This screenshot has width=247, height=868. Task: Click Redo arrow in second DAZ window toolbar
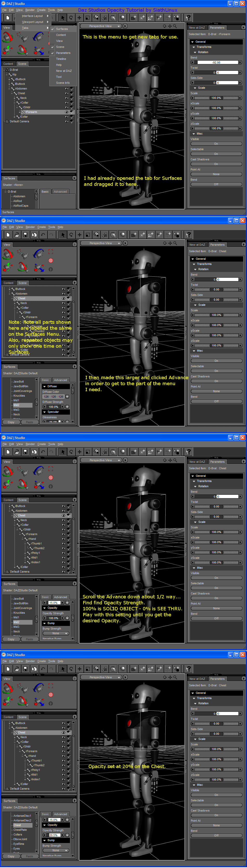pos(51,235)
